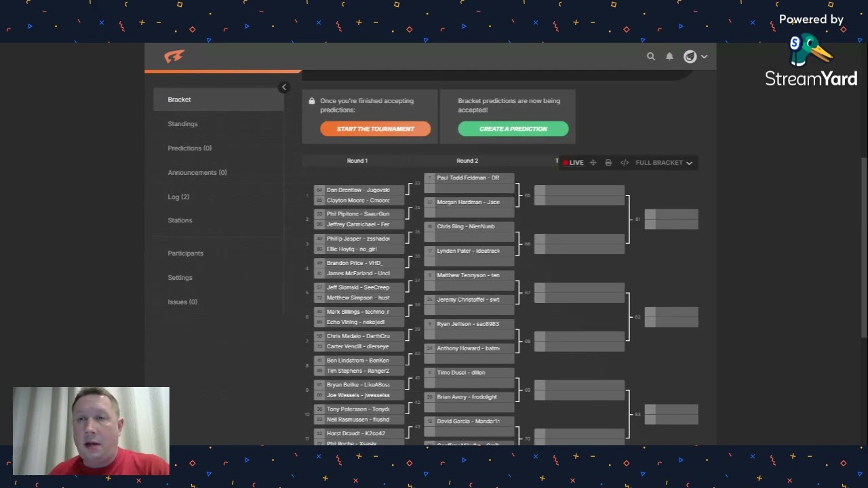Select participant James McFarland
This screenshot has height=488, width=868.
pos(359,273)
